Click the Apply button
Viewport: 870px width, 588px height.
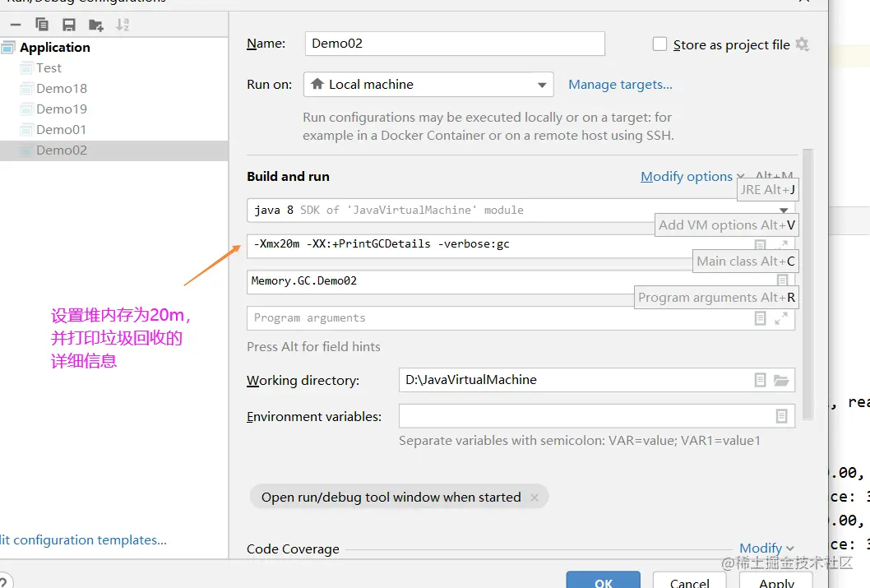coord(776,580)
